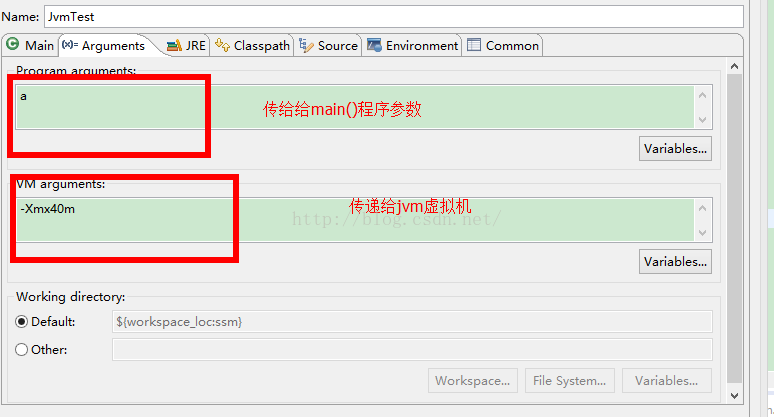Click the Arguments tab's (x)= icon
Image resolution: width=774 pixels, height=417 pixels.
pos(70,45)
